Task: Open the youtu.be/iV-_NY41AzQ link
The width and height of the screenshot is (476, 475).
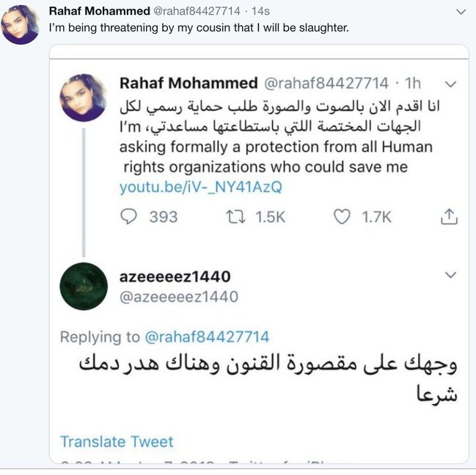Action: click(x=200, y=187)
